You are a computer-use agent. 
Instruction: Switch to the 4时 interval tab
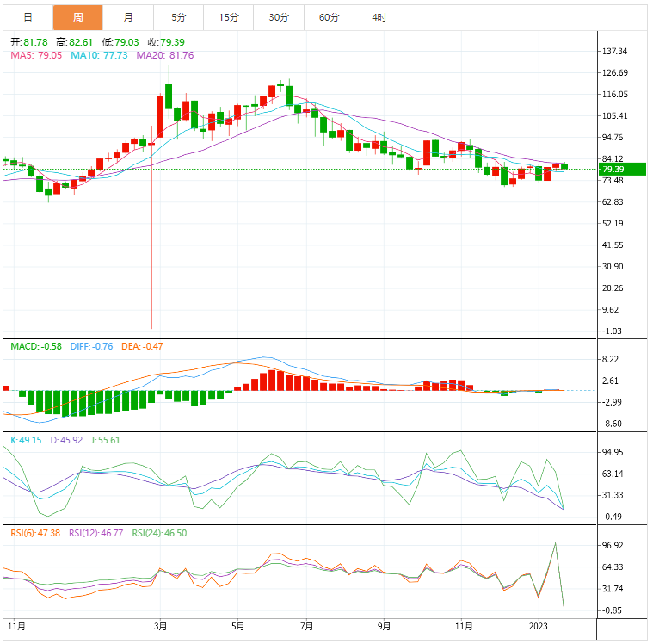379,17
